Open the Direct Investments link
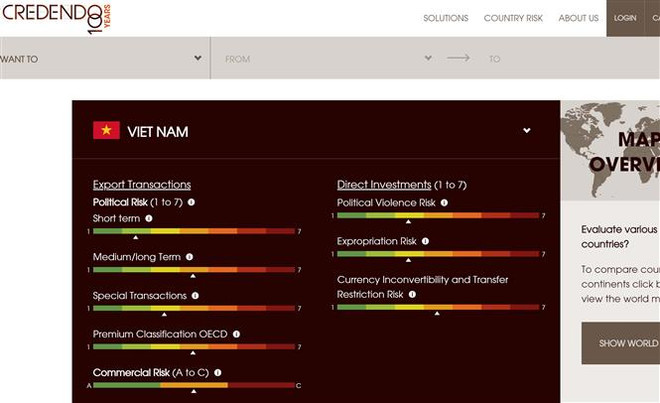The width and height of the screenshot is (660, 403). (x=384, y=185)
